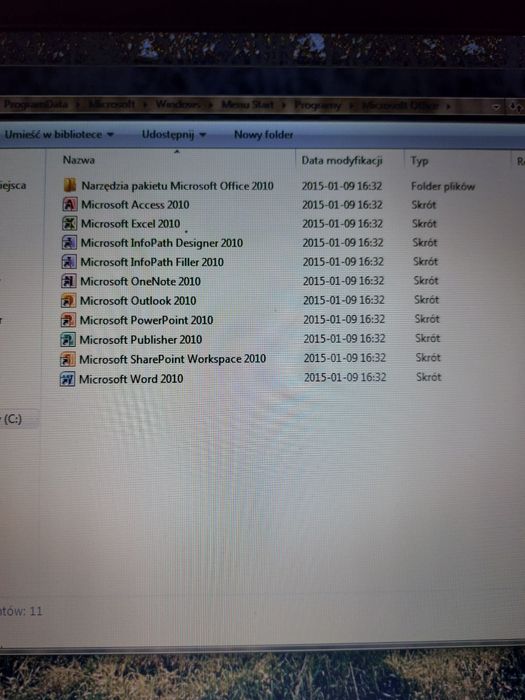
Task: Sort by Data modyfikacji column header
Action: point(342,161)
